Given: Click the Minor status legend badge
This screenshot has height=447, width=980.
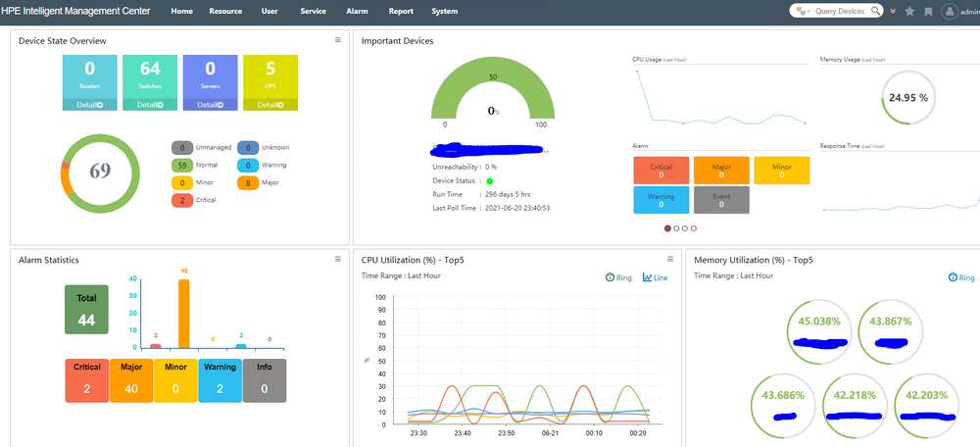Looking at the screenshot, I should tap(182, 182).
